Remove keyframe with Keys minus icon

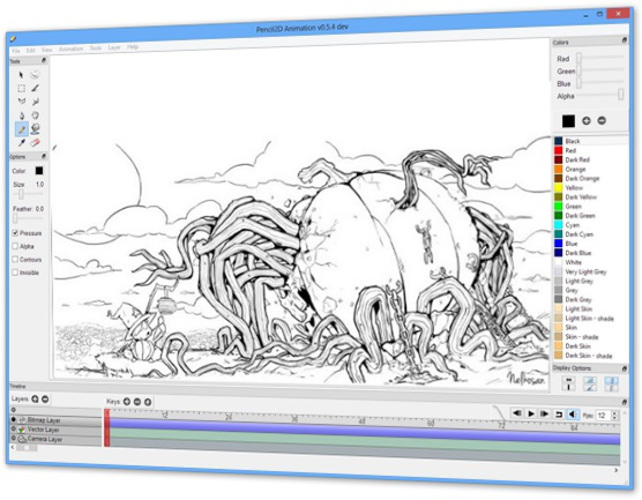137,402
